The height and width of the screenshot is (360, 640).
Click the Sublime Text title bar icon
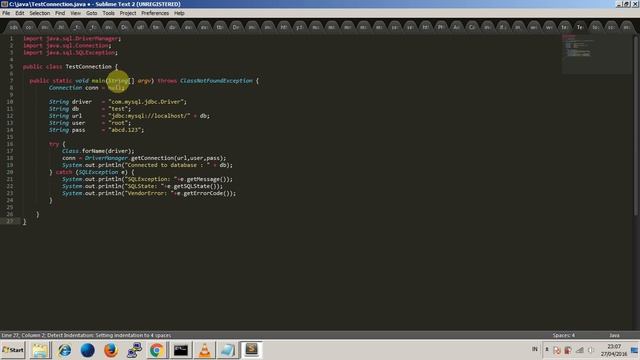(4, 4)
